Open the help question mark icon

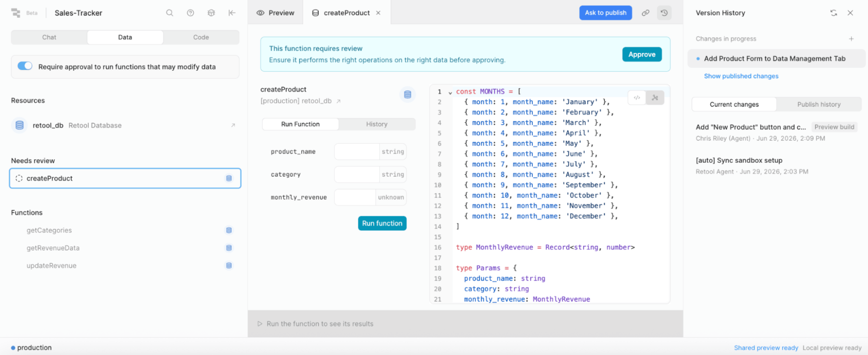[x=190, y=13]
